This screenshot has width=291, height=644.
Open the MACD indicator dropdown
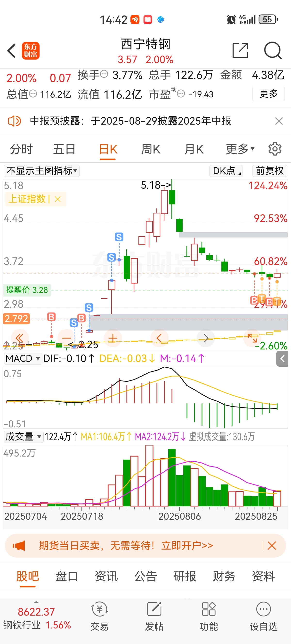tap(23, 358)
